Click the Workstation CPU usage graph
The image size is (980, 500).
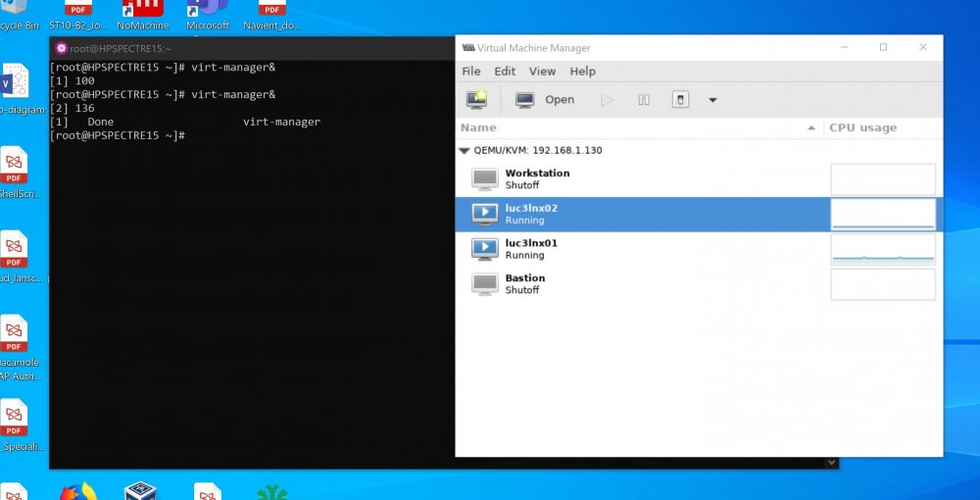tap(883, 179)
